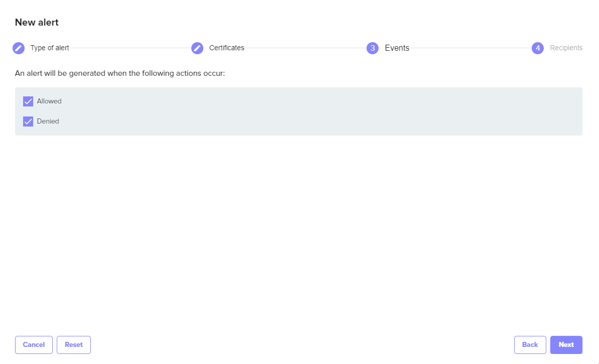Go to the Type of alert step label
599x364 pixels.
tap(50, 48)
